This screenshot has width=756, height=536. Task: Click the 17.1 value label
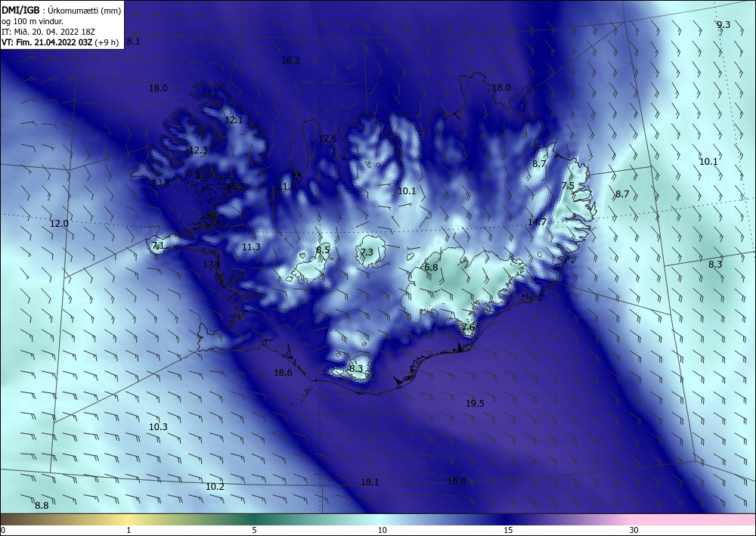click(x=212, y=264)
